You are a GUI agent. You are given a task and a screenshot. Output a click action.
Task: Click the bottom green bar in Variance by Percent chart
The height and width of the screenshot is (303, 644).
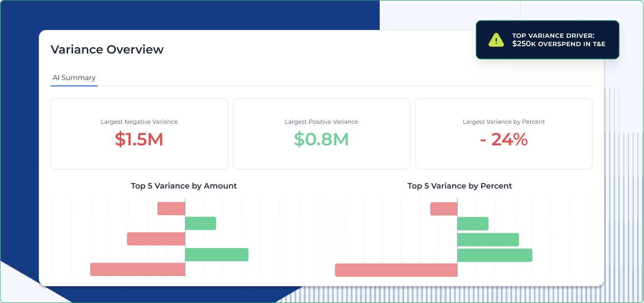pyautogui.click(x=494, y=254)
